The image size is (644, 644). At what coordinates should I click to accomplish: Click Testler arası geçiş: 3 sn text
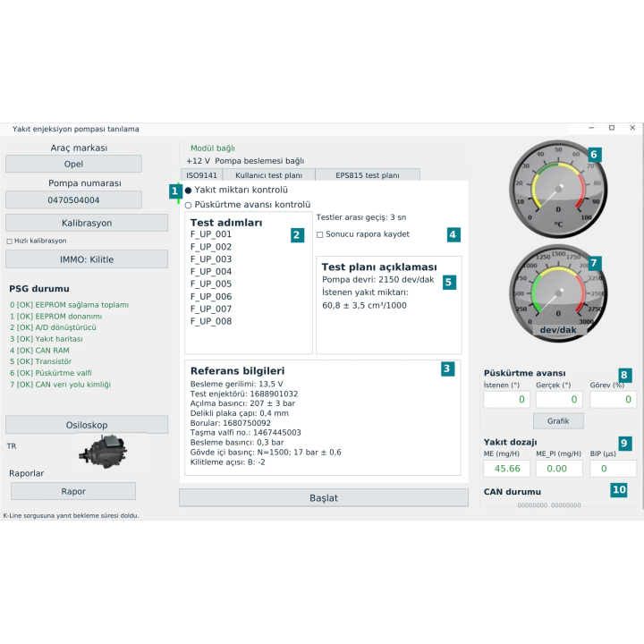pos(361,217)
